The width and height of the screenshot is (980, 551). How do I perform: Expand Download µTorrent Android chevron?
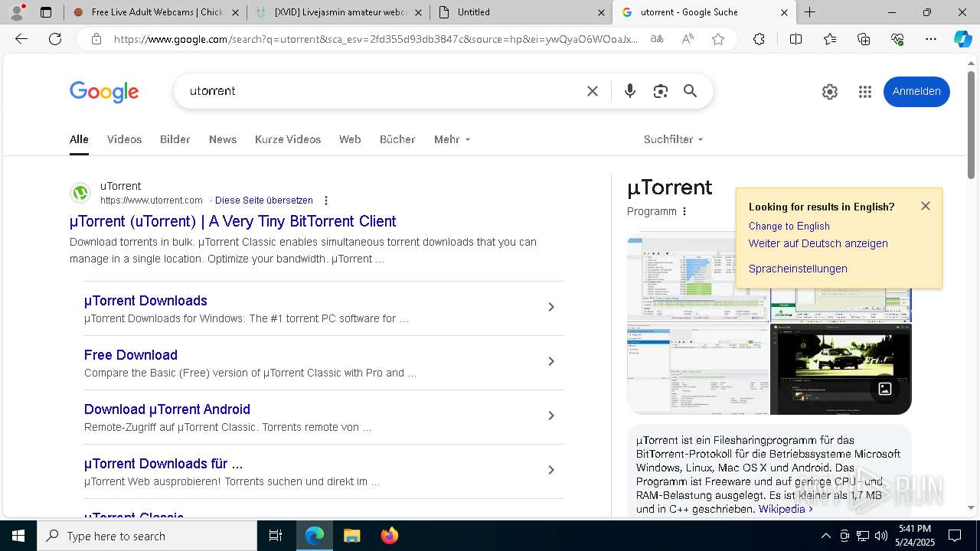click(550, 416)
